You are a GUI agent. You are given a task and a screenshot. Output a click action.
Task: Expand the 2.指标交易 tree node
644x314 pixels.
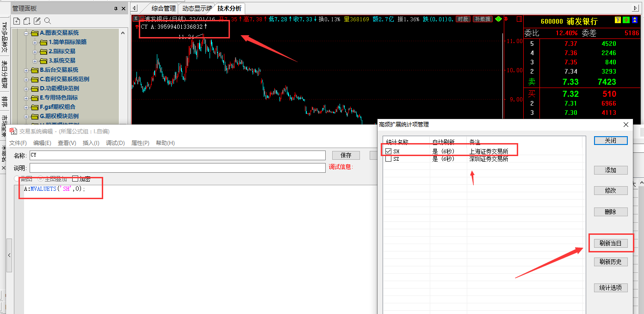36,51
